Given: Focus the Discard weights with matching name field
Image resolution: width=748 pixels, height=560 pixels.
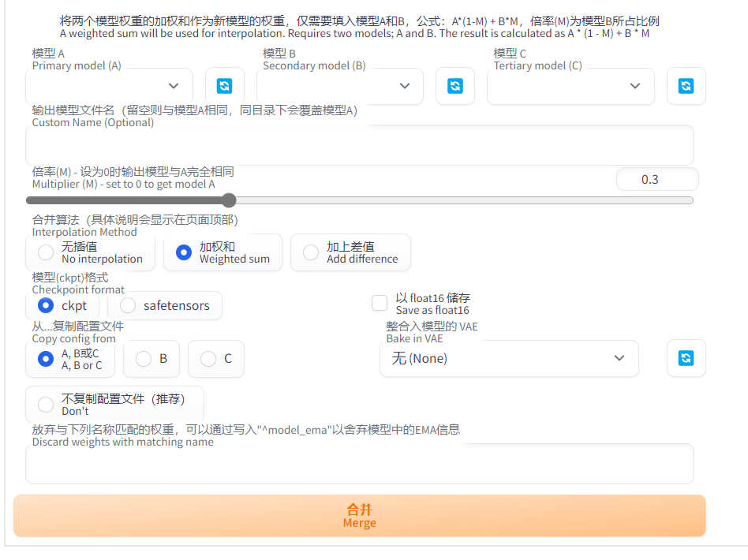Looking at the screenshot, I should [359, 464].
